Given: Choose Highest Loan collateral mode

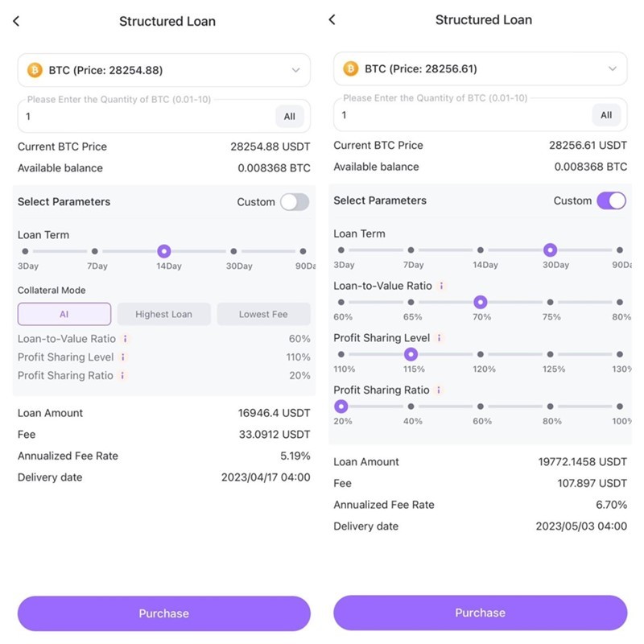Looking at the screenshot, I should click(164, 314).
